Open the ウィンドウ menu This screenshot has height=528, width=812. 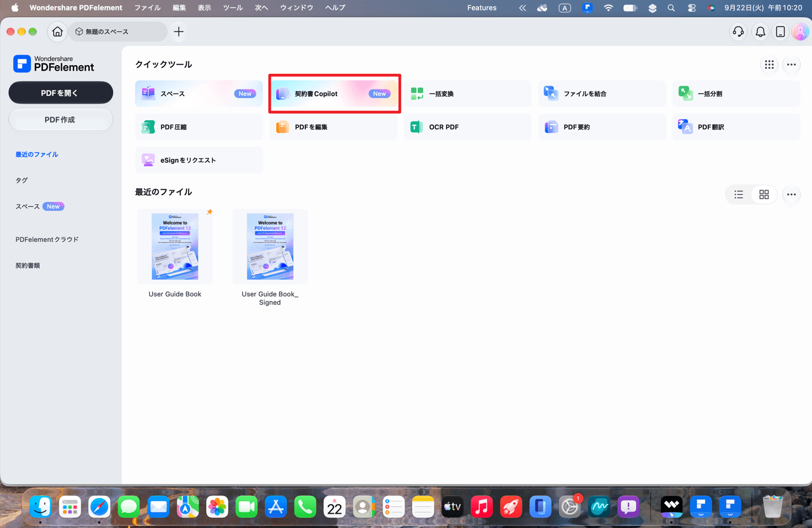click(x=297, y=8)
